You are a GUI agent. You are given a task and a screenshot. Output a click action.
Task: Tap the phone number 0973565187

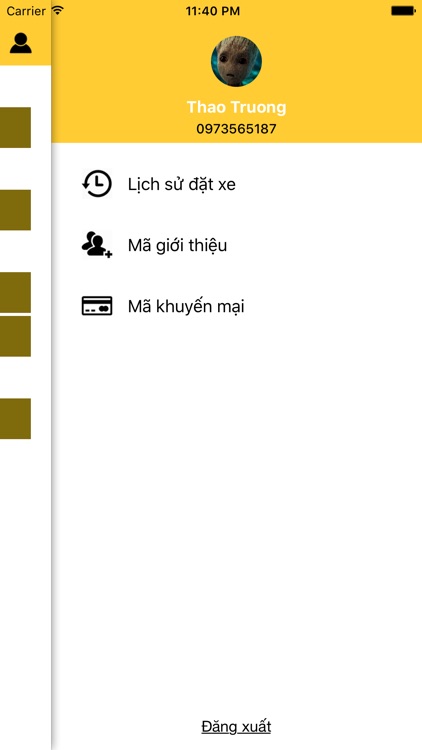pos(236,129)
